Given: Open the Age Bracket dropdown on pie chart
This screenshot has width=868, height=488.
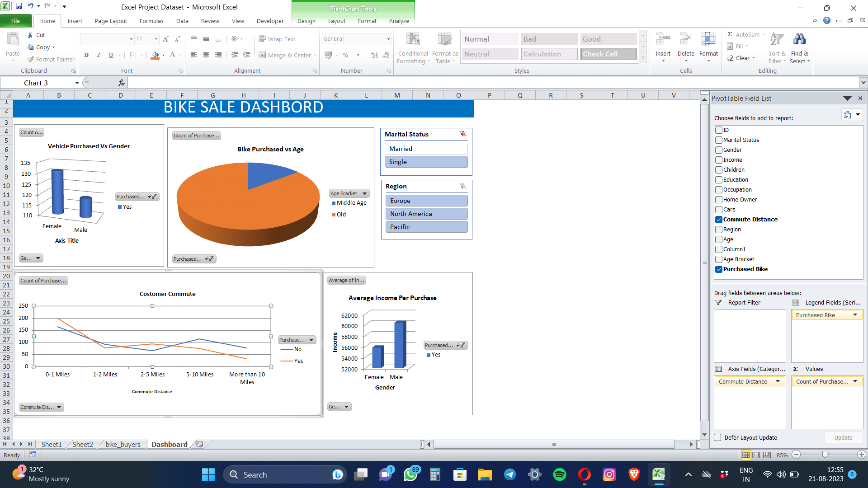Looking at the screenshot, I should pyautogui.click(x=364, y=193).
